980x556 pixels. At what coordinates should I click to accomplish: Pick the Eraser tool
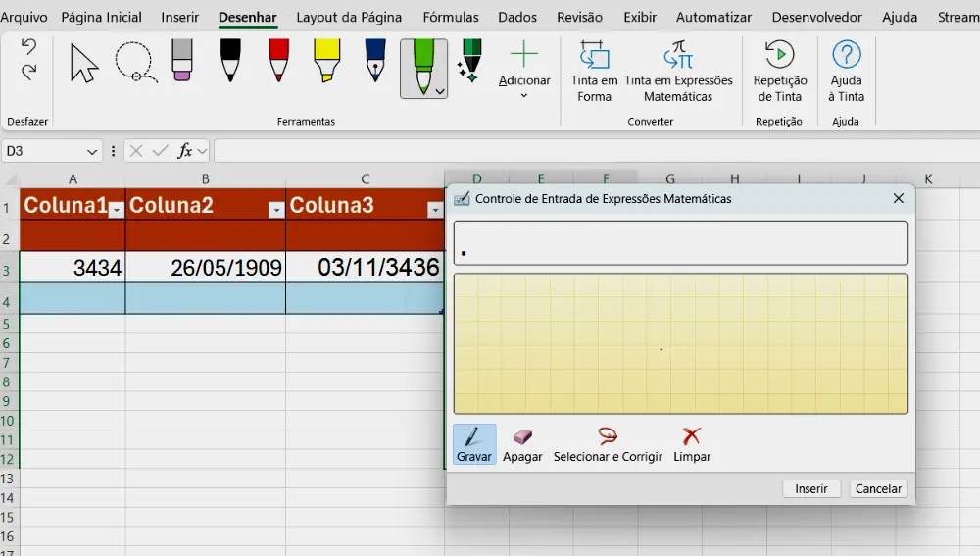[182, 60]
